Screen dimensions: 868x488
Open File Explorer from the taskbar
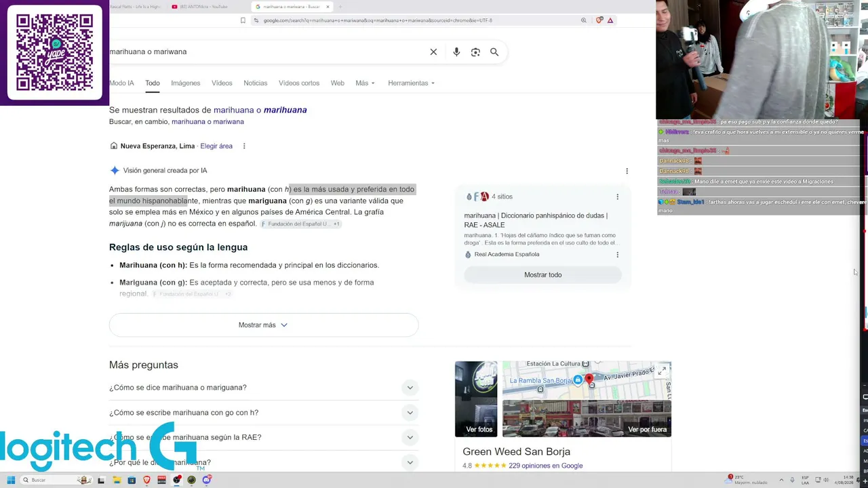pos(117,480)
